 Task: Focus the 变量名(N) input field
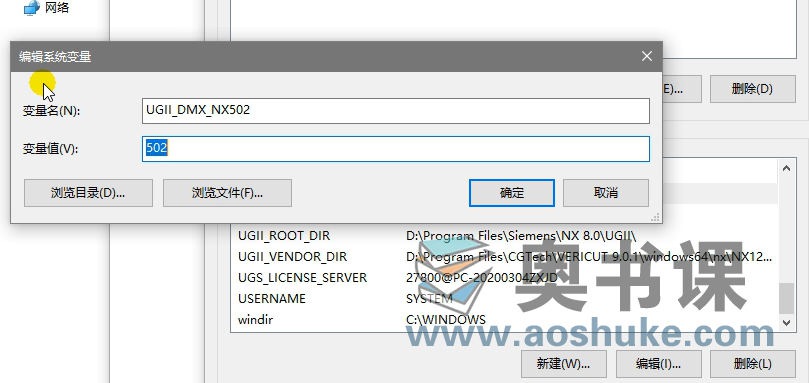click(396, 111)
